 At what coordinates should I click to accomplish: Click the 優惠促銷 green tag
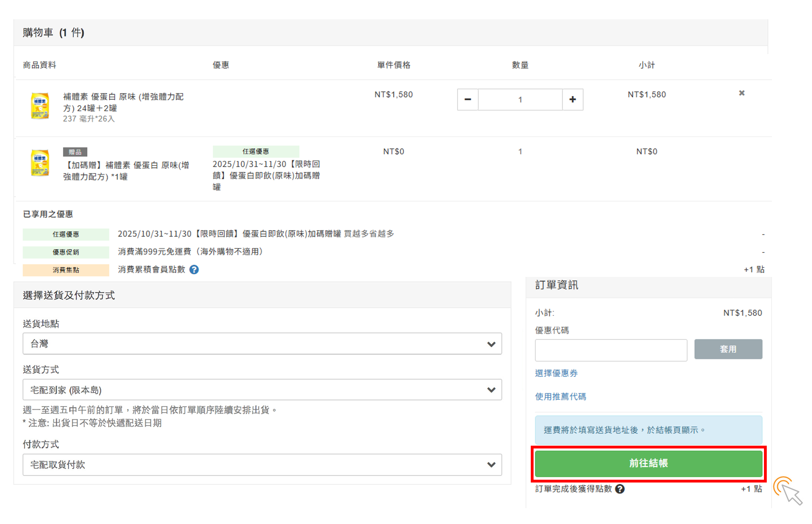click(x=66, y=252)
